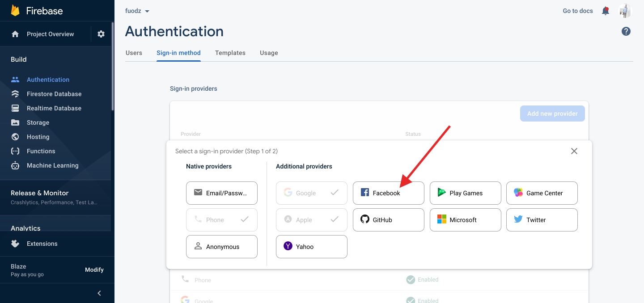
Task: Open project settings gear icon
Action: point(101,34)
